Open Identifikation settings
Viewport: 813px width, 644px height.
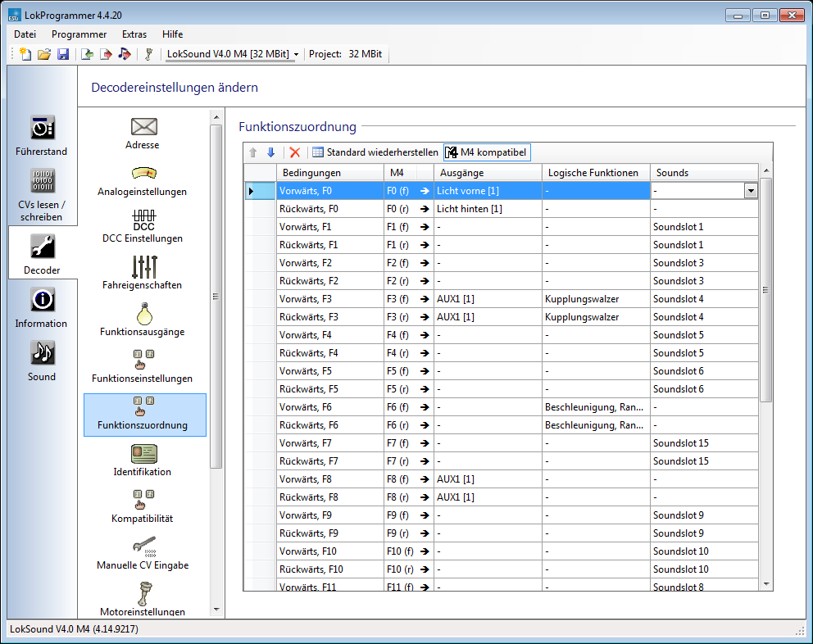[x=143, y=460]
